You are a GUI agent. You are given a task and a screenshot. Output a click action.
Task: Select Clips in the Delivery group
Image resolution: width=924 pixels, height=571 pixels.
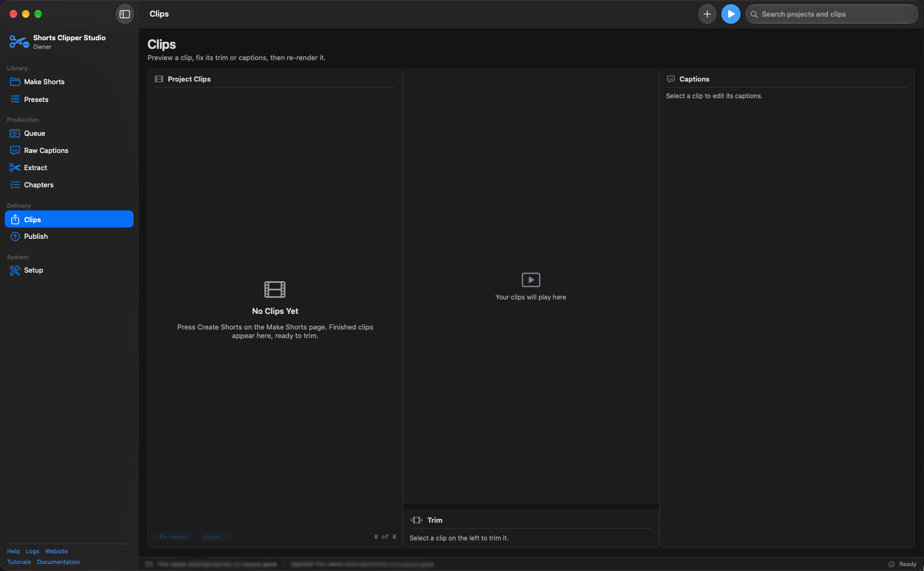69,219
